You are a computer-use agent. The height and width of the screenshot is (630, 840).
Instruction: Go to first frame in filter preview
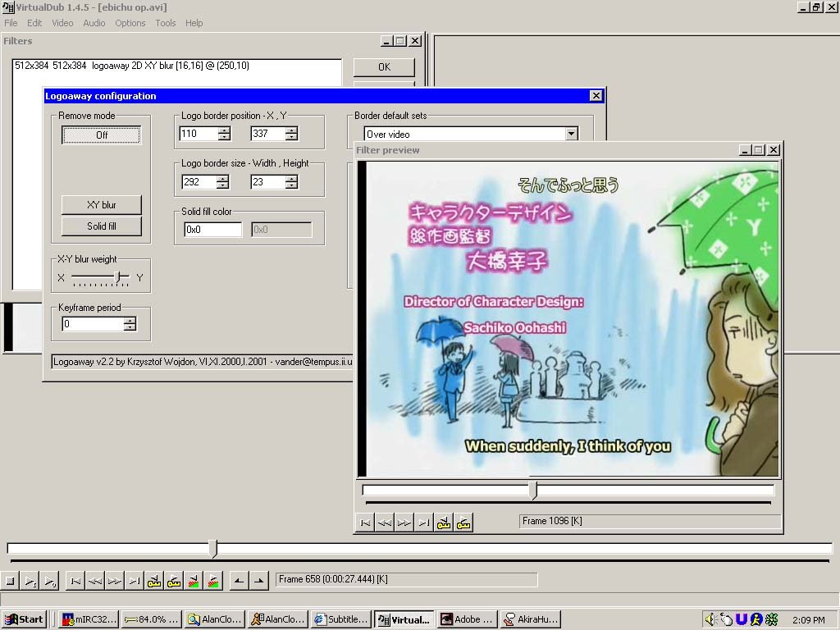tap(363, 522)
